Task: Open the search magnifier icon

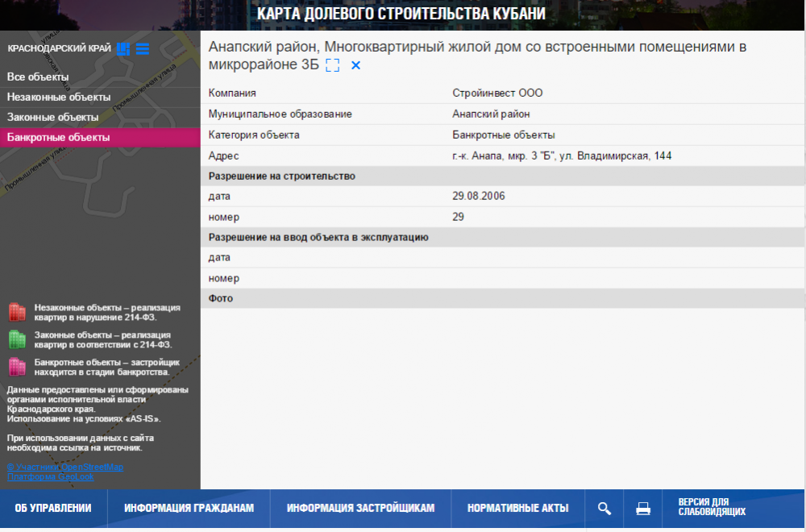Action: click(604, 509)
